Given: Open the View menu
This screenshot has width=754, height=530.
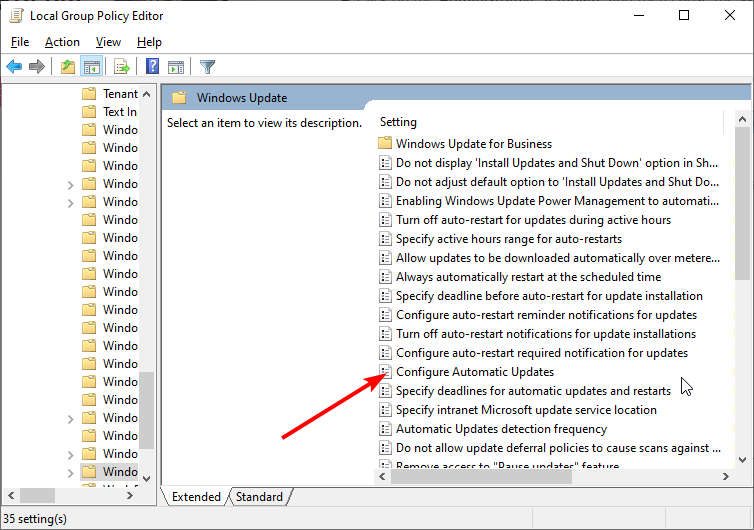Looking at the screenshot, I should coord(108,42).
